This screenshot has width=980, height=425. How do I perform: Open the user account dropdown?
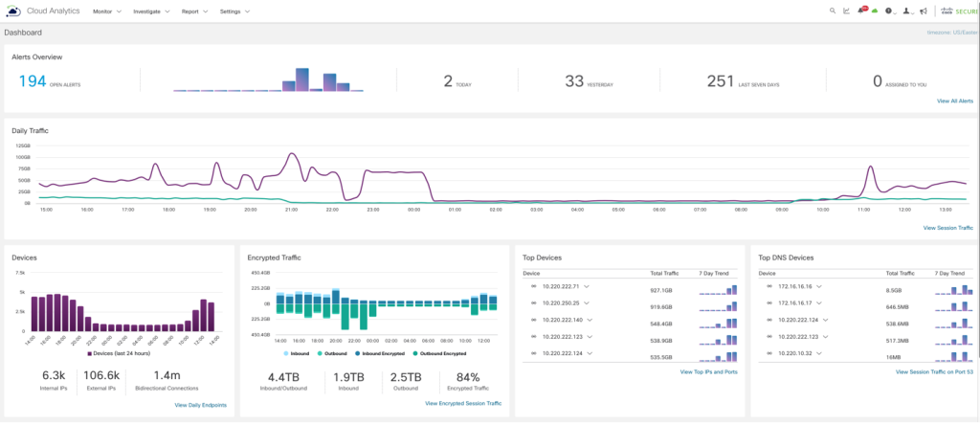907,11
